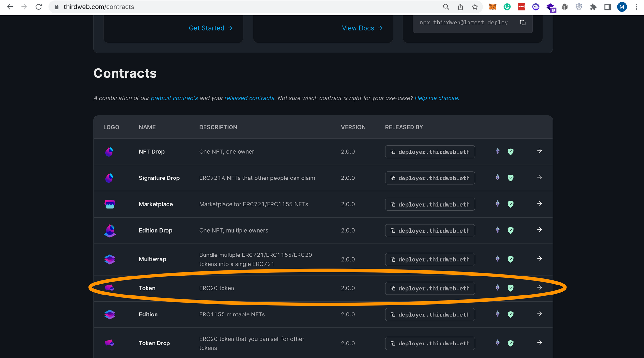This screenshot has height=358, width=644.
Task: Open Chrome three-dot menu
Action: pos(636,7)
